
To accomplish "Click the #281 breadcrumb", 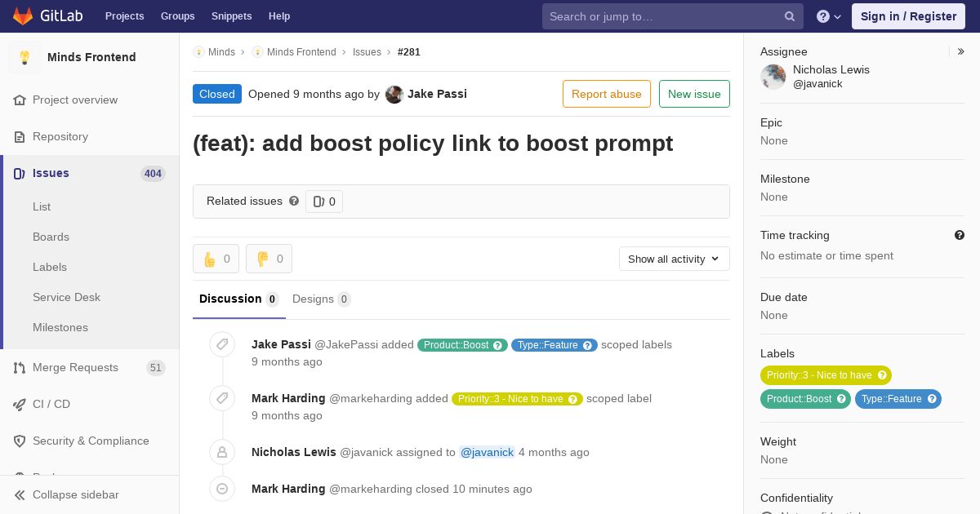I will (x=409, y=52).
